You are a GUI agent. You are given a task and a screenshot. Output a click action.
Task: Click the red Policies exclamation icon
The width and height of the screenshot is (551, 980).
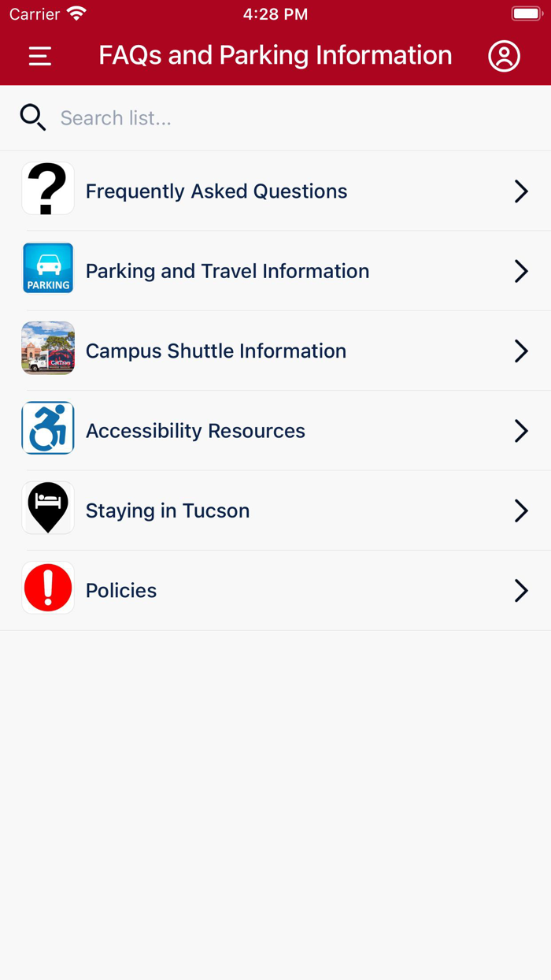pos(47,588)
